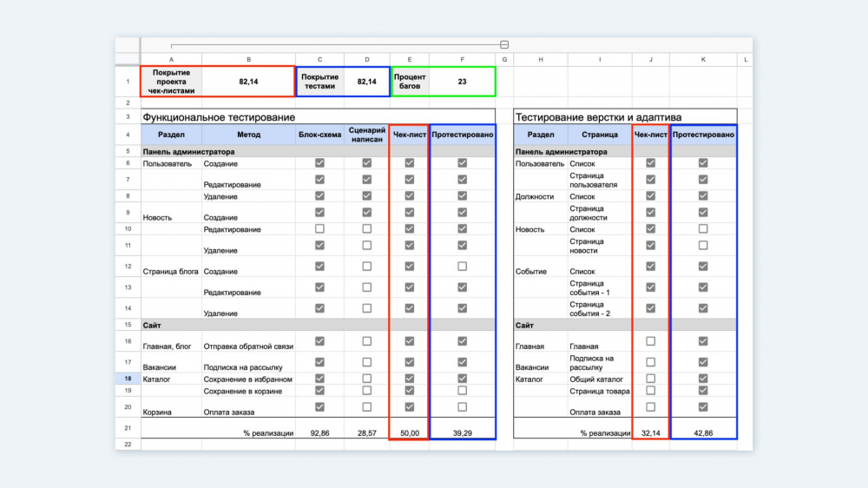
Task: Click the Функциональное тестирование title cell
Action: [x=319, y=117]
